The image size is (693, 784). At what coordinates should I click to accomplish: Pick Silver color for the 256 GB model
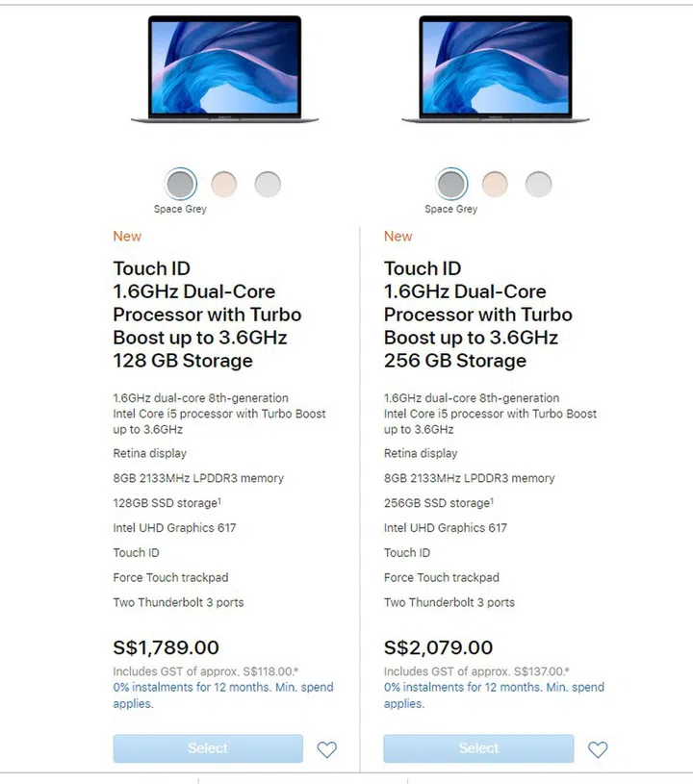pos(538,184)
